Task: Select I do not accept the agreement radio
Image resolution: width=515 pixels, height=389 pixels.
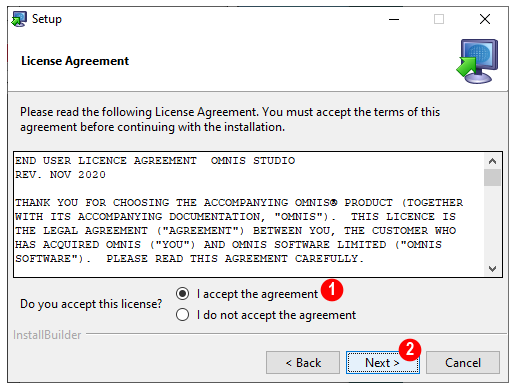Action: coord(182,315)
